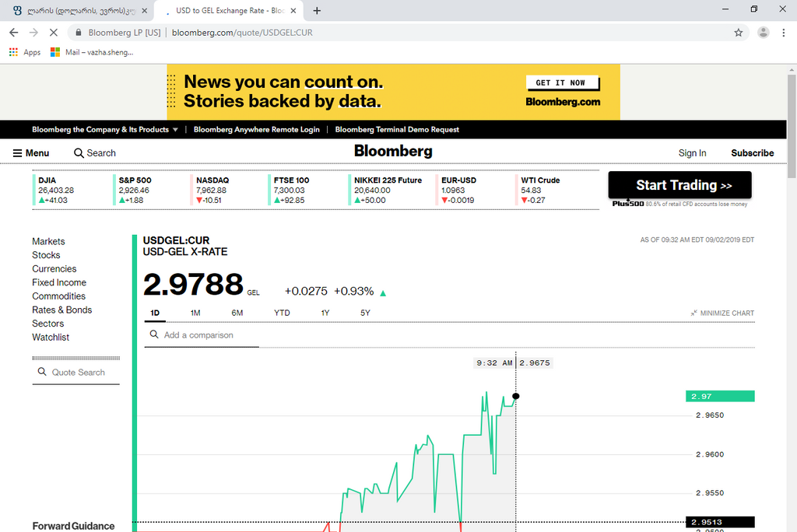This screenshot has width=797, height=532.
Task: Click the page vertical scrollbar thumb
Action: [792, 127]
